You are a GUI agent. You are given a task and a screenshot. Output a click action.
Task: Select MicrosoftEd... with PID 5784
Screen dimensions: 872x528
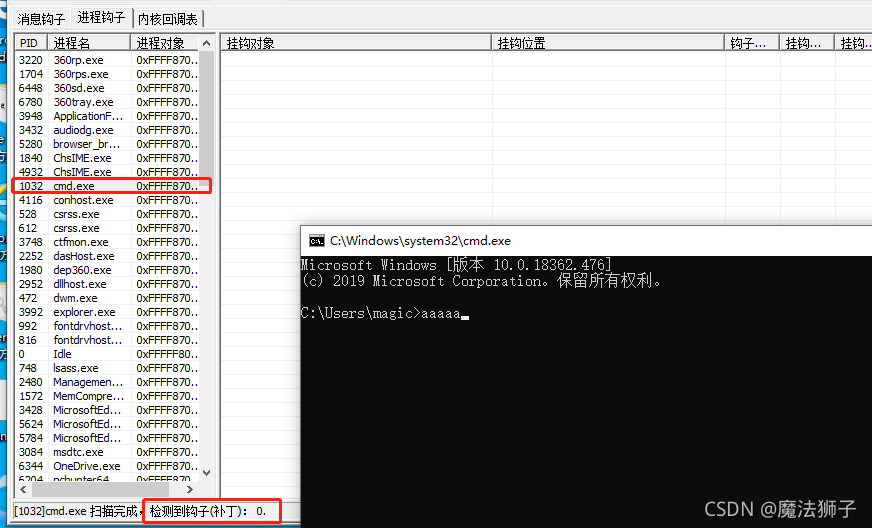click(x=107, y=438)
